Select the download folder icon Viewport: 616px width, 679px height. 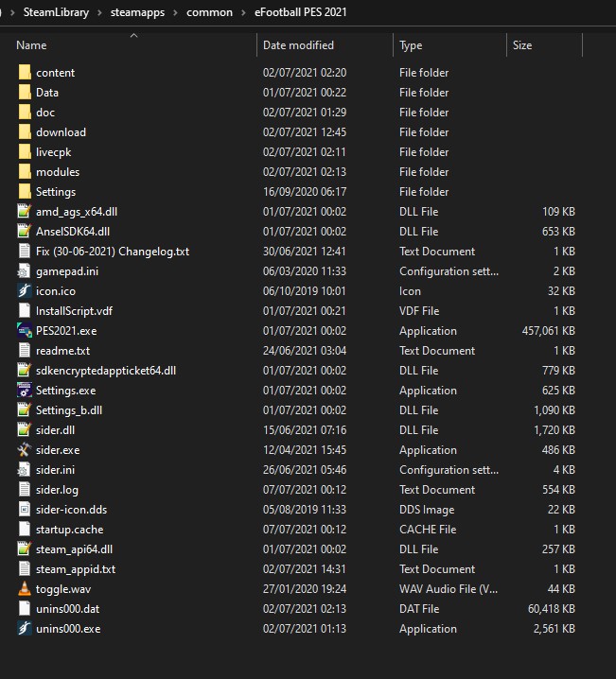point(25,132)
